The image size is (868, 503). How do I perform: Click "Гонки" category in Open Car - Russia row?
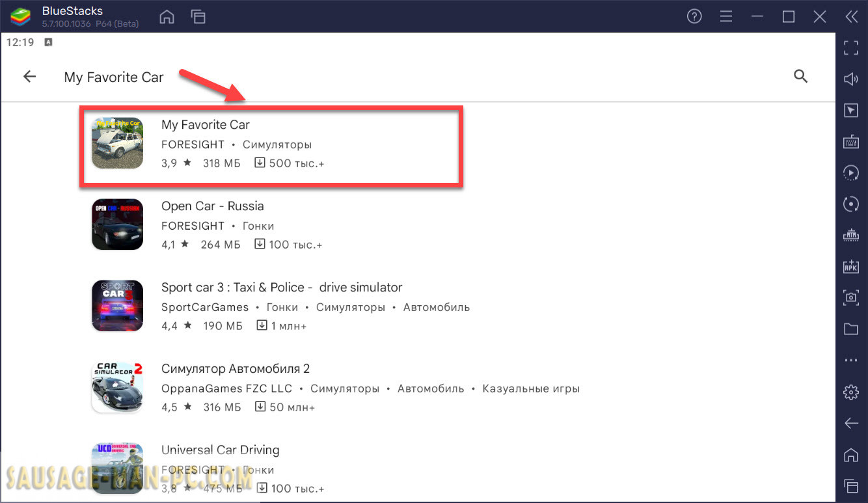click(258, 226)
